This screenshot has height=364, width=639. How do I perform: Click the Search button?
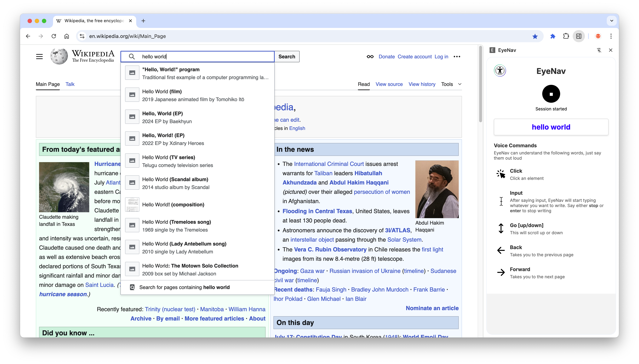click(287, 57)
